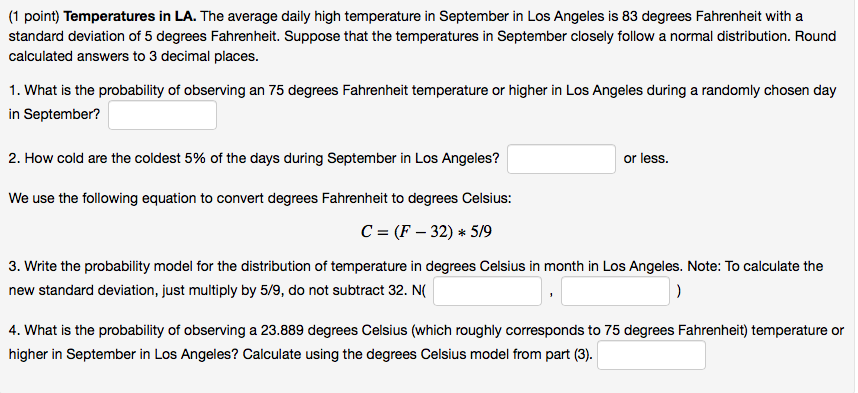This screenshot has height=393, width=858.
Task: Select the coldest 5% temperature answer field
Action: pos(561,159)
